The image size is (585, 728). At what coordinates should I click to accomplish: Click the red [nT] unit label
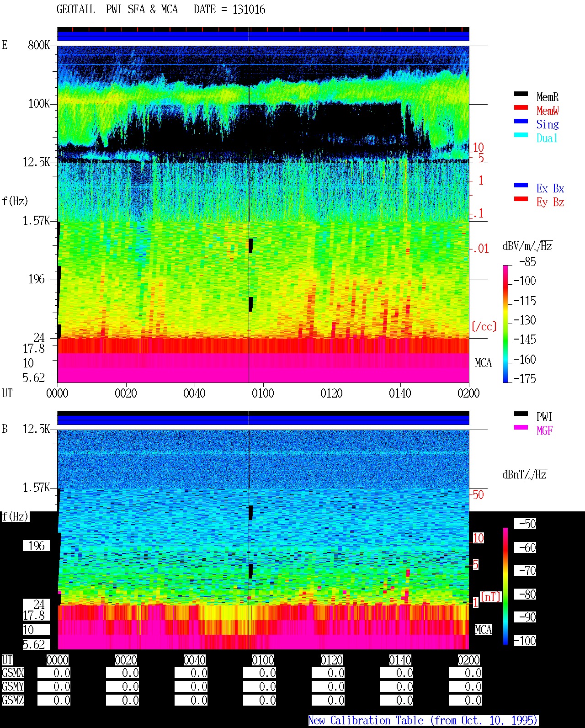click(x=491, y=597)
